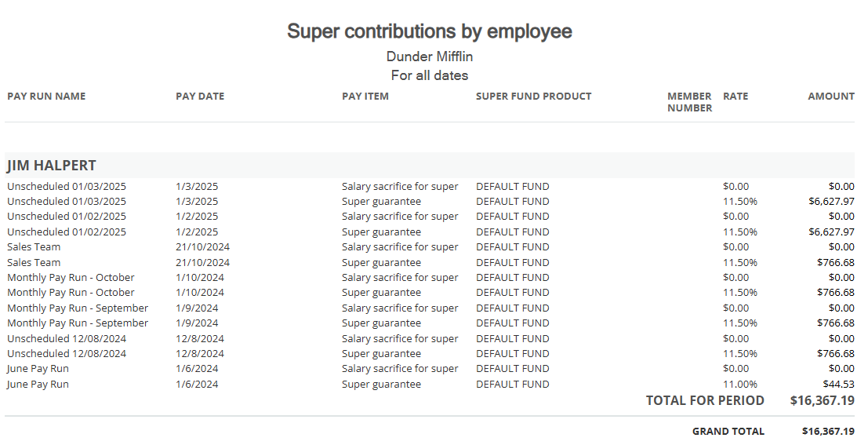The image size is (868, 445).
Task: Click the Rate column header
Action: click(735, 97)
